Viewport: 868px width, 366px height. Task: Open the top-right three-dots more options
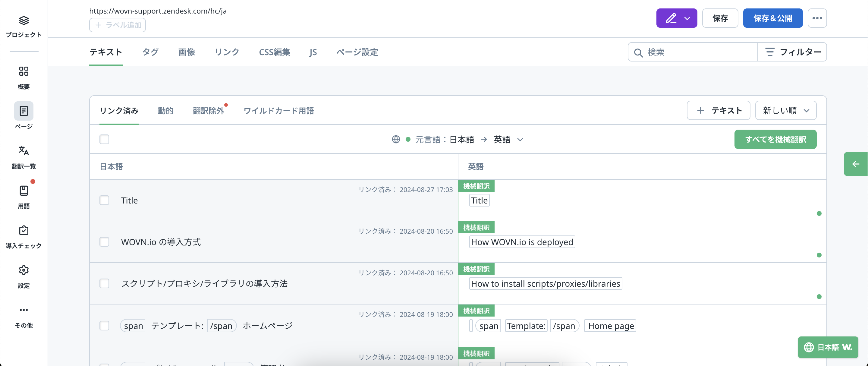tap(817, 18)
